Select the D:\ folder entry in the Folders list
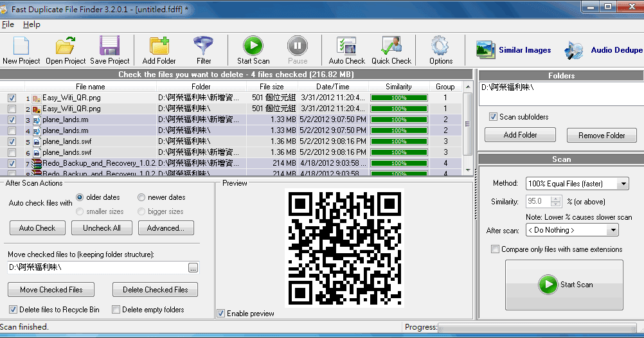The image size is (644, 338). (508, 87)
